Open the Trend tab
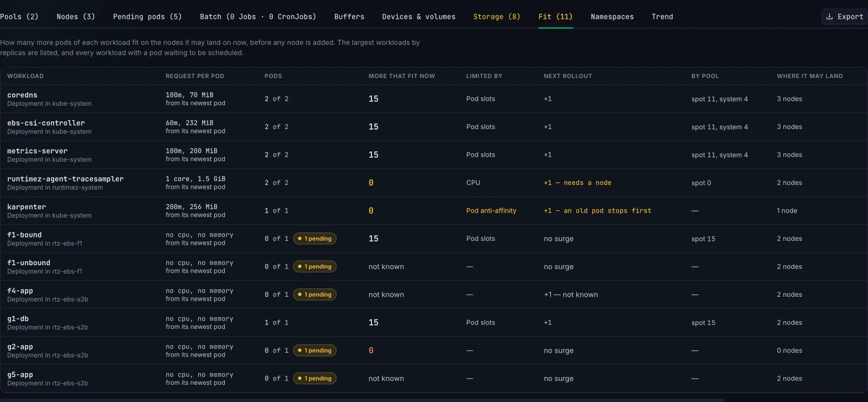The width and height of the screenshot is (868, 402). coord(662,17)
